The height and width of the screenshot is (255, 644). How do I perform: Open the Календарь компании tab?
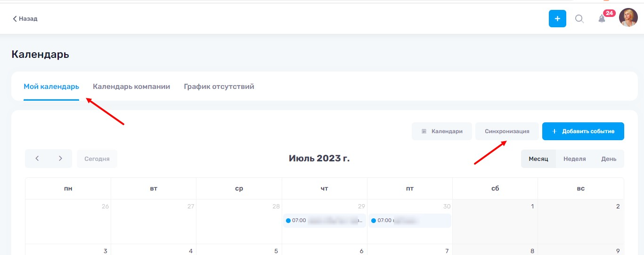click(131, 87)
